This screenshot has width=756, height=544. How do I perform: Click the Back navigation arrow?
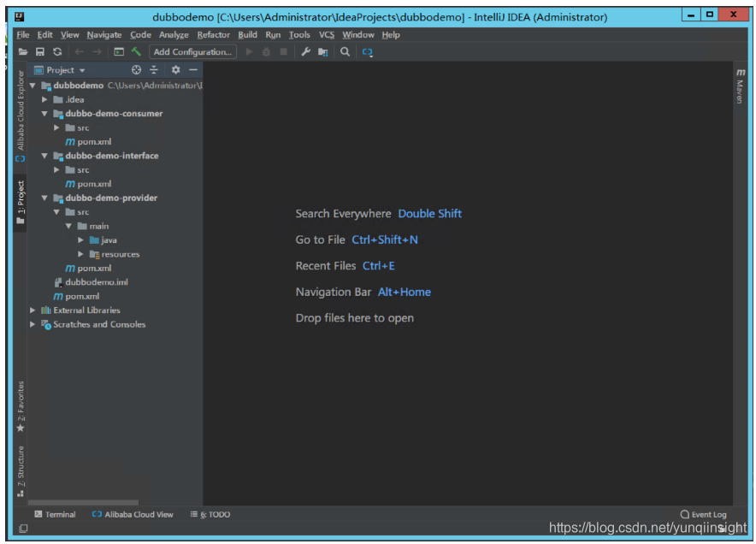click(x=80, y=52)
